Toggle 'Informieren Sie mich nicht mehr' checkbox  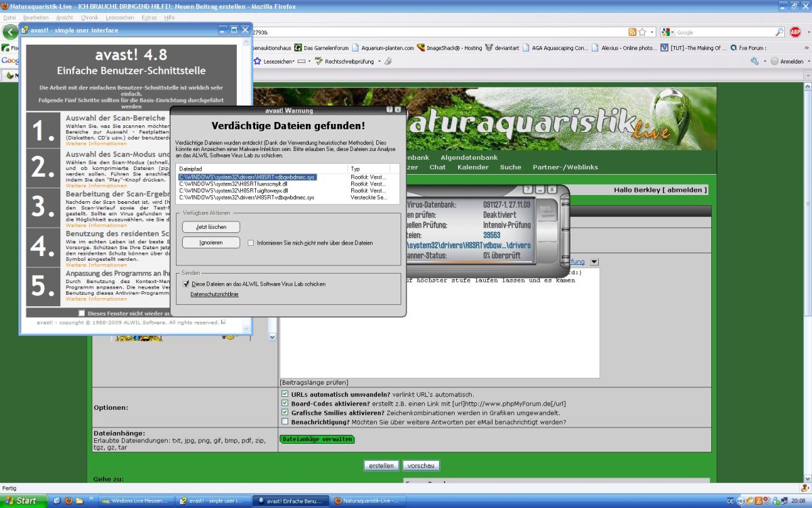click(x=251, y=242)
